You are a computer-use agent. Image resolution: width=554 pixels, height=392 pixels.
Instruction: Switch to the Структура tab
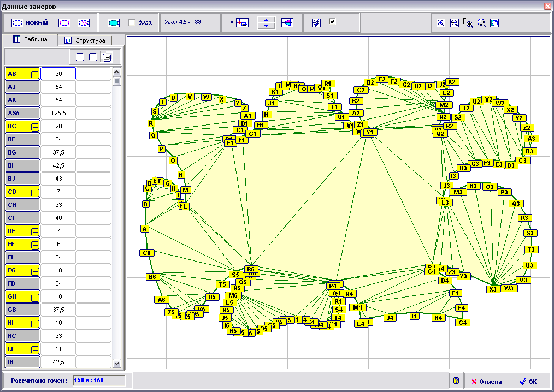coord(85,40)
